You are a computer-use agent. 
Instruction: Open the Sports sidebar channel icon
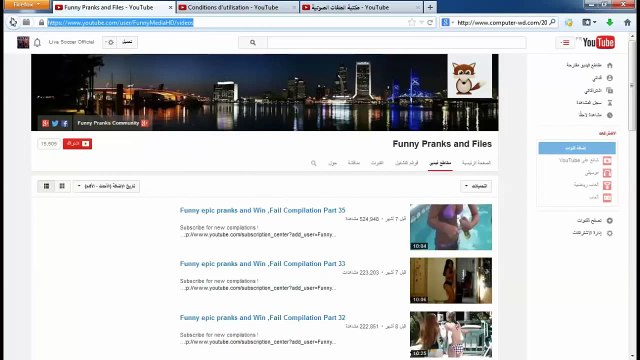[x=607, y=186]
